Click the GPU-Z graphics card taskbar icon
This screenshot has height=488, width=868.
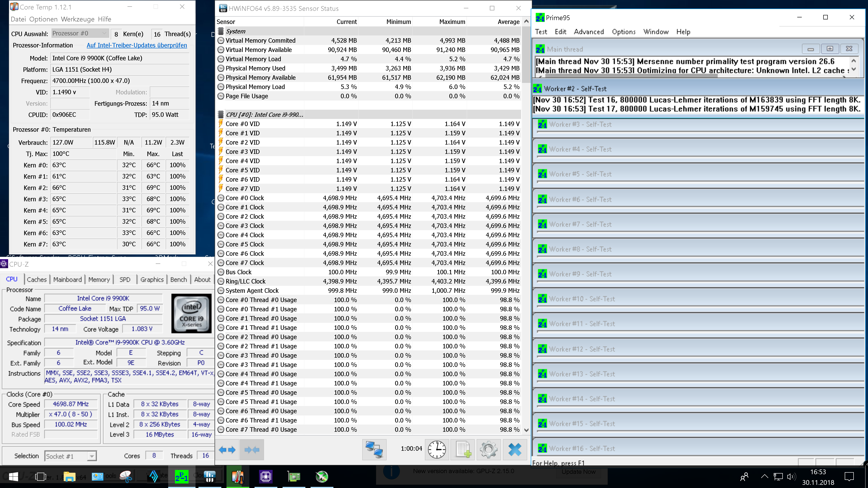294,476
